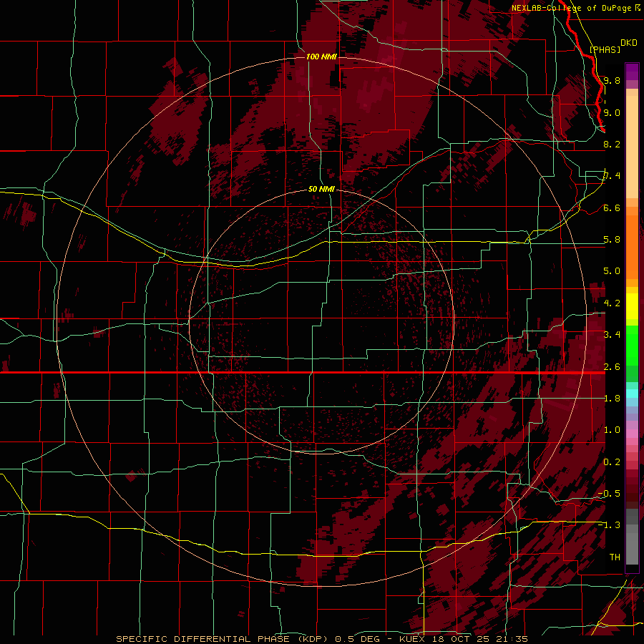Click the yellow color bar segment
Image resolution: width=644 pixels, height=644 pixels.
[x=632, y=306]
